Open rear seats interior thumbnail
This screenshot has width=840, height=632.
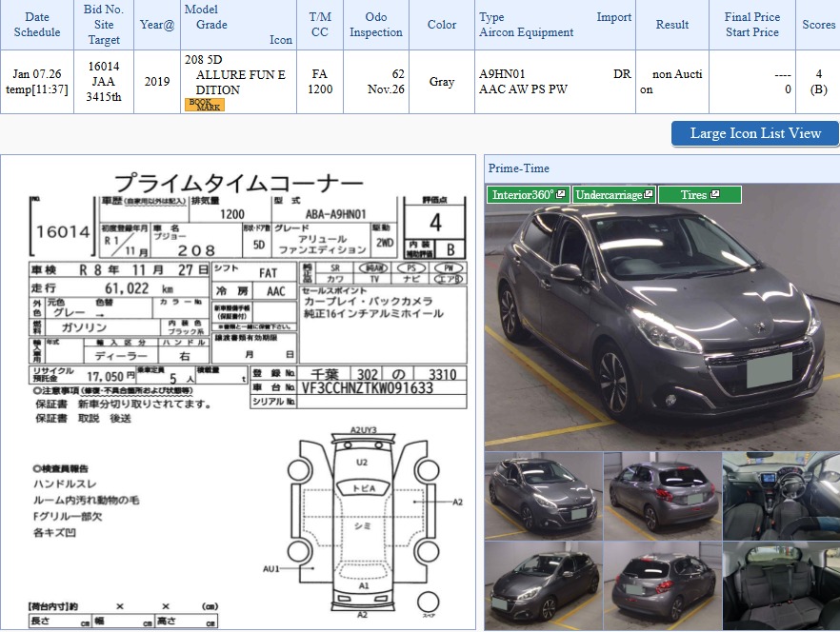click(782, 586)
